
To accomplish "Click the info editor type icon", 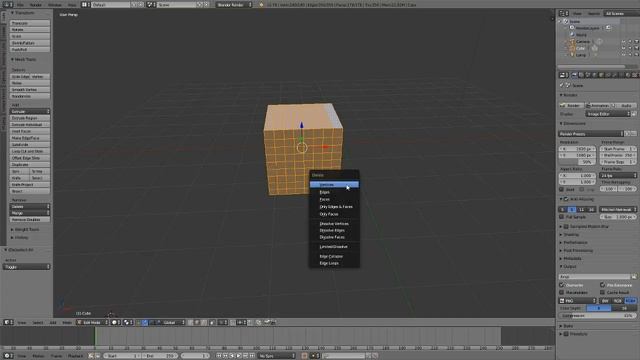I will (8, 5).
